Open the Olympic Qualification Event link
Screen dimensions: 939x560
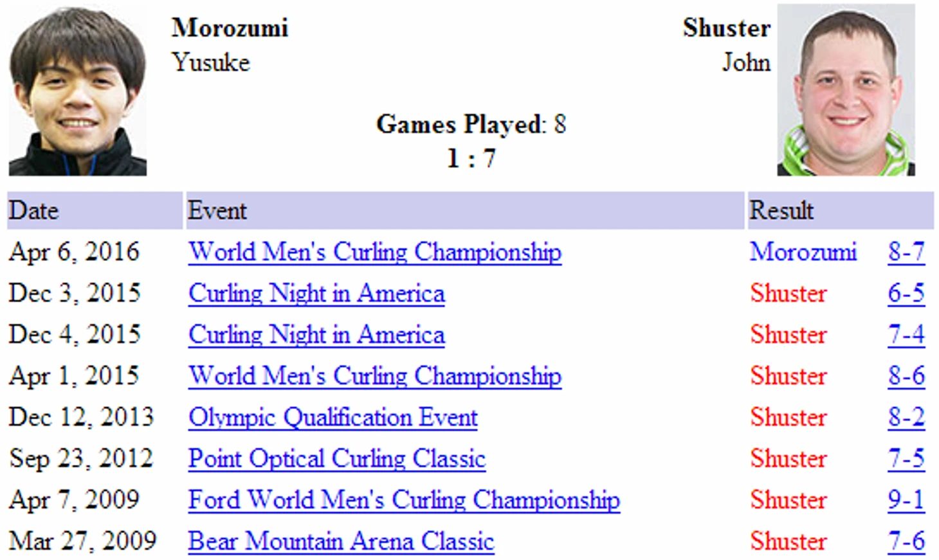point(333,417)
